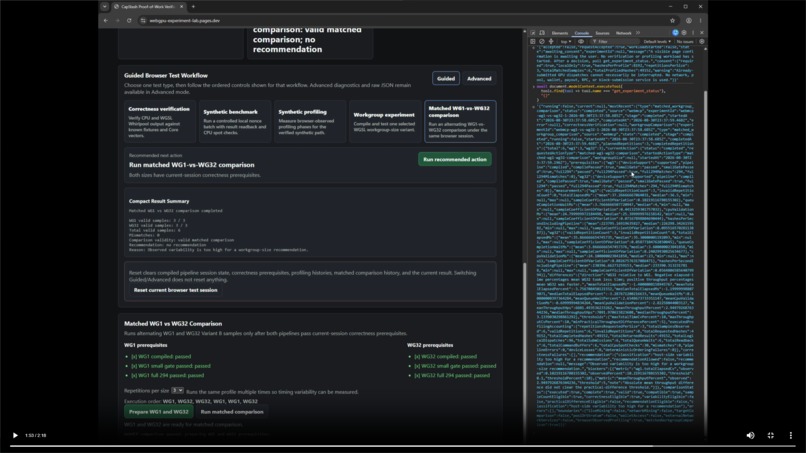Close the DevTools panel
This screenshot has width=806, height=453.
[x=702, y=33]
